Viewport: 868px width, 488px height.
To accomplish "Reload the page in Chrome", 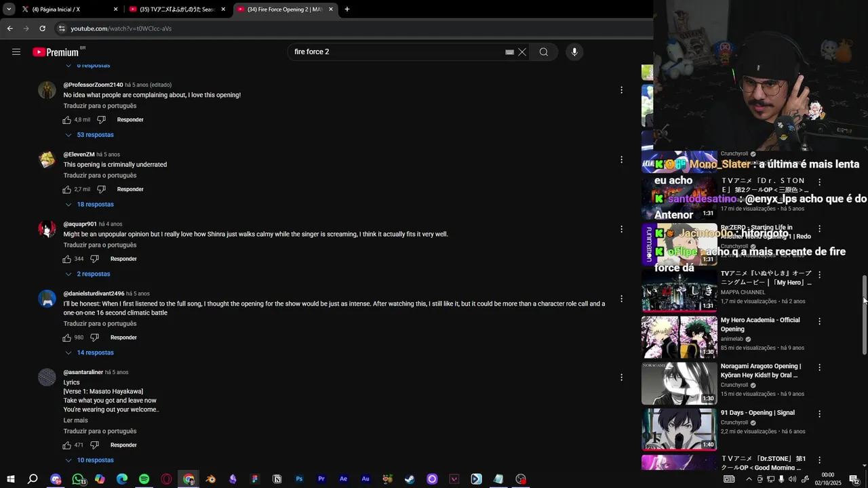I will [42, 28].
